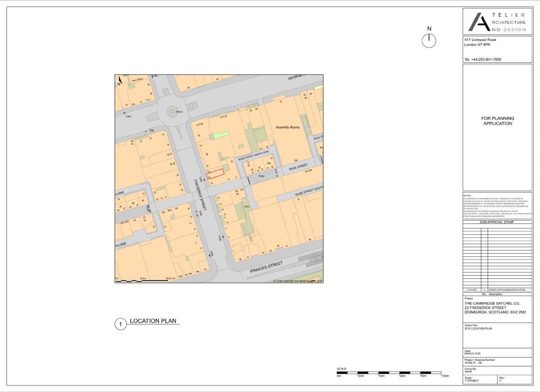Click the Atelier Architecture large A logo
This screenshot has height=392, width=540.
coord(477,22)
